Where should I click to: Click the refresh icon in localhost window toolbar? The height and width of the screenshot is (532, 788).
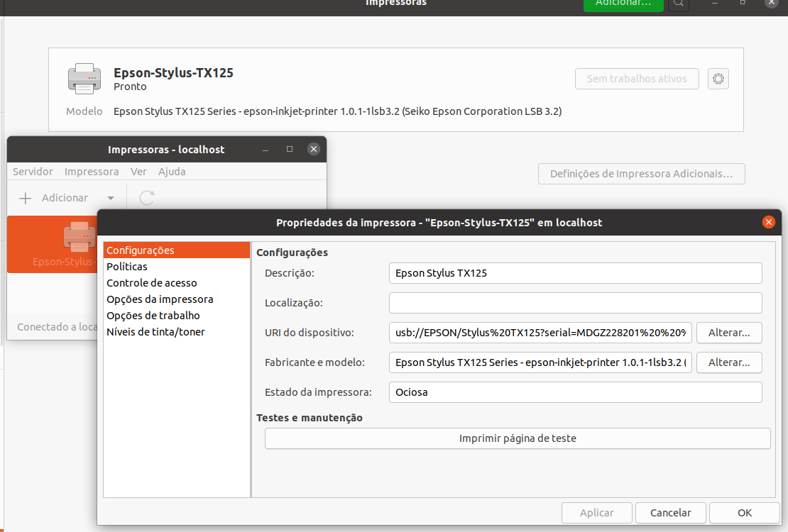click(x=147, y=198)
